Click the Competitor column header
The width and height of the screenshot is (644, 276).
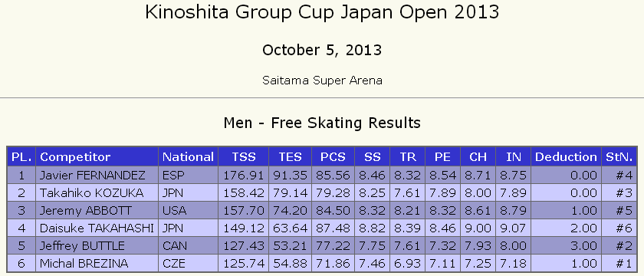pyautogui.click(x=97, y=157)
